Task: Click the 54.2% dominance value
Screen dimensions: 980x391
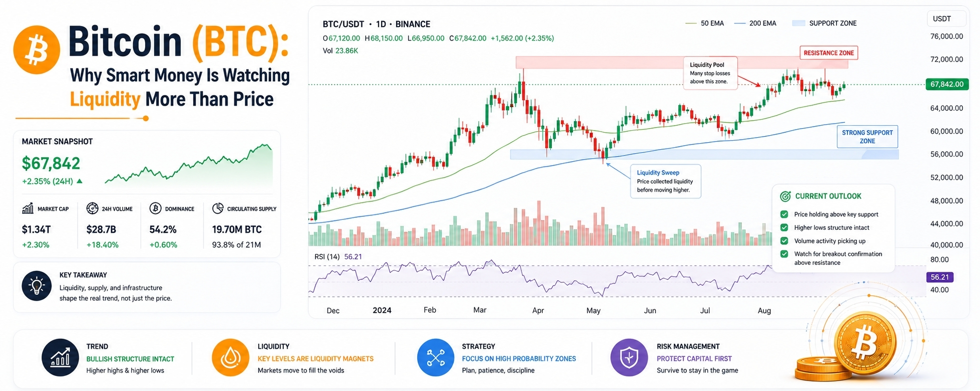Action: tap(163, 229)
